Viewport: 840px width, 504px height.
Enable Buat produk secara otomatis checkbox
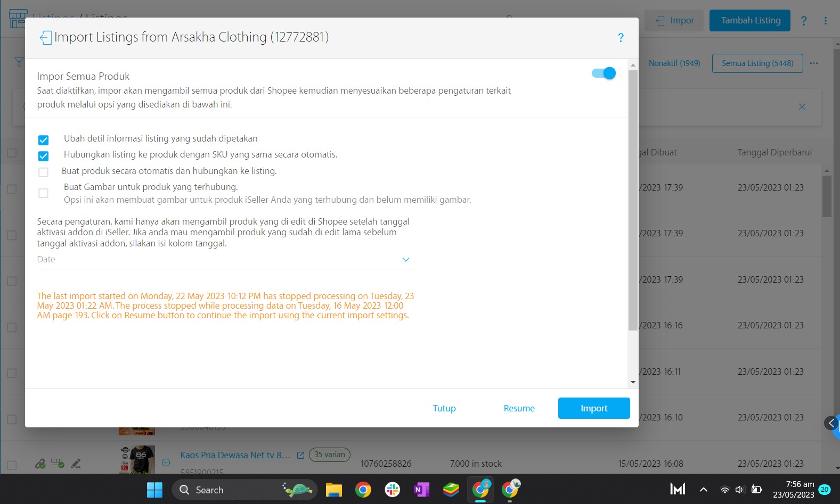point(44,172)
